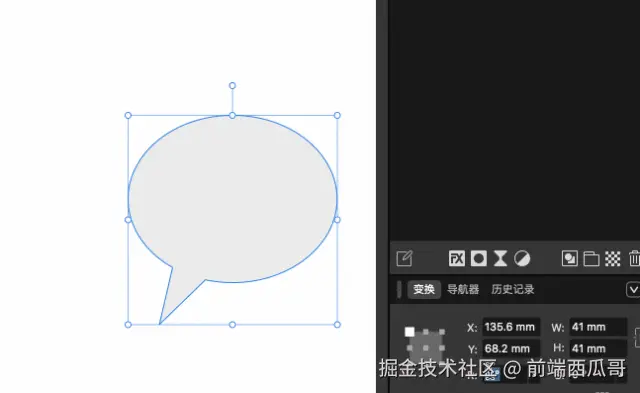Click the bottom-center selection handle

click(232, 325)
